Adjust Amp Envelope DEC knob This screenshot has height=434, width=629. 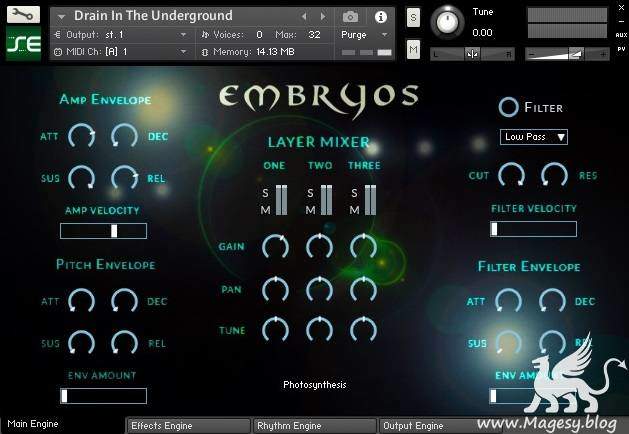pyautogui.click(x=124, y=136)
